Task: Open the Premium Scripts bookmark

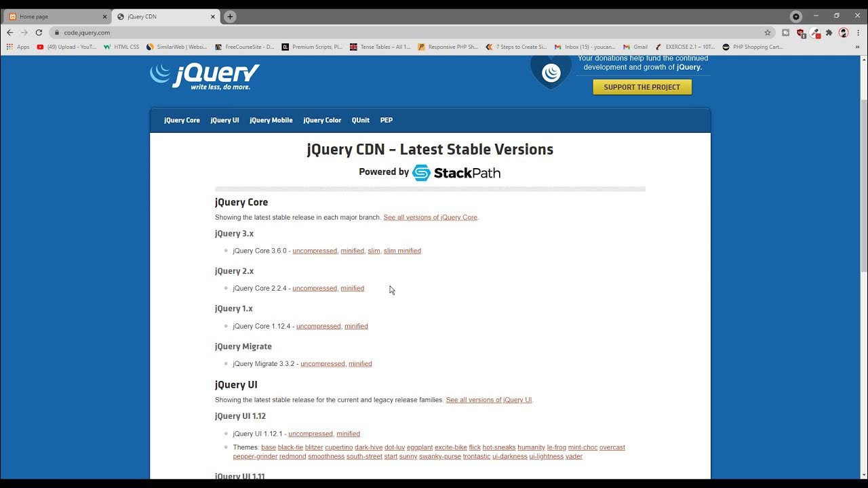Action: point(313,47)
